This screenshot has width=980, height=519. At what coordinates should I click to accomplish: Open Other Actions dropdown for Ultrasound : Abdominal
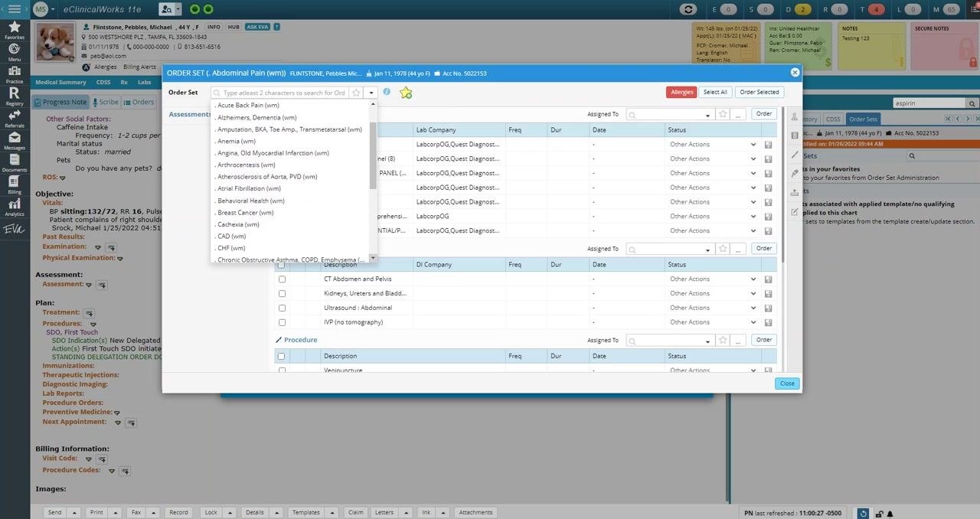click(753, 308)
